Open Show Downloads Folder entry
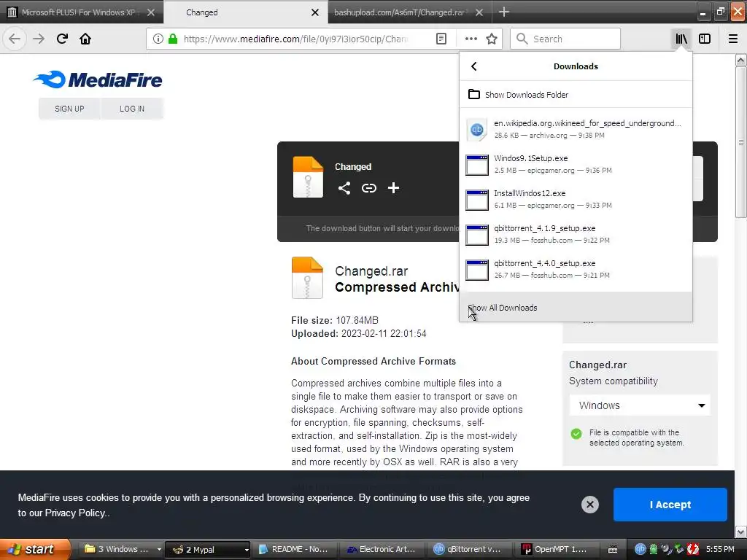This screenshot has height=560, width=747. 576,94
